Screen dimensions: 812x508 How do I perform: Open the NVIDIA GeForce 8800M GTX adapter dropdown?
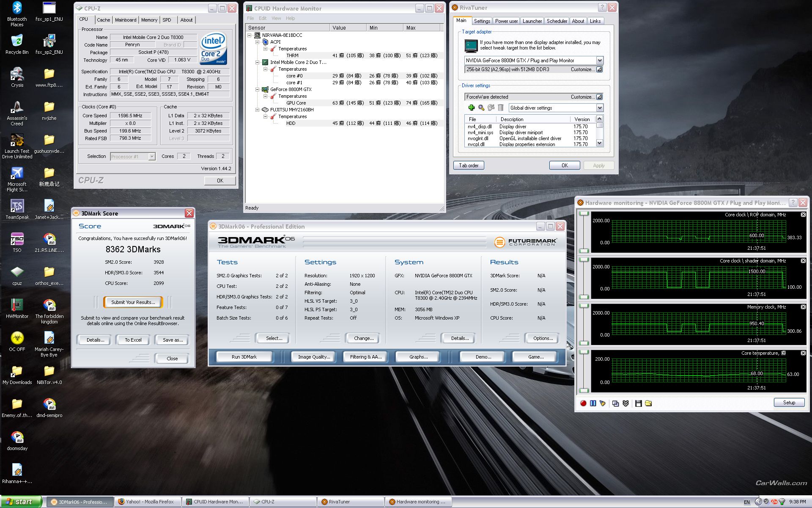(599, 61)
